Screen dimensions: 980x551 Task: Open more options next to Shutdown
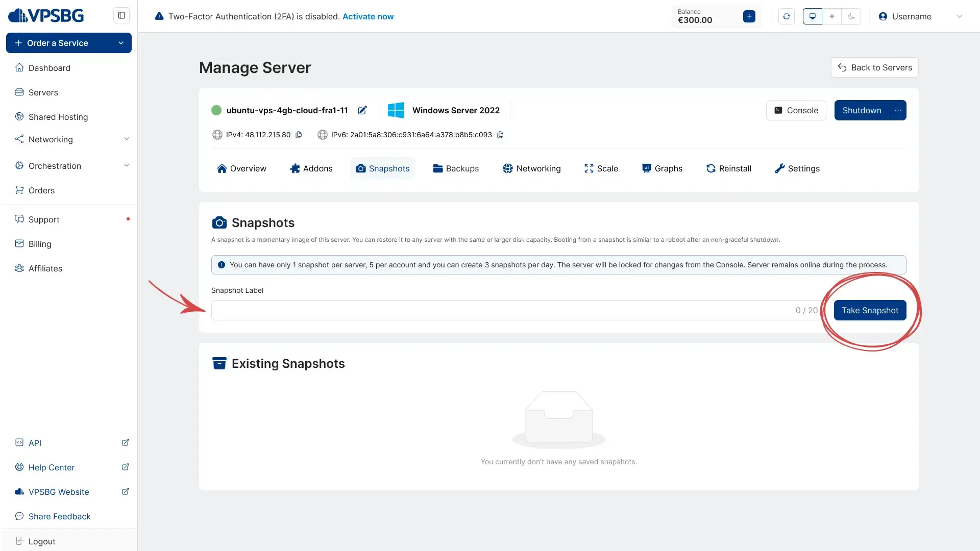point(898,110)
